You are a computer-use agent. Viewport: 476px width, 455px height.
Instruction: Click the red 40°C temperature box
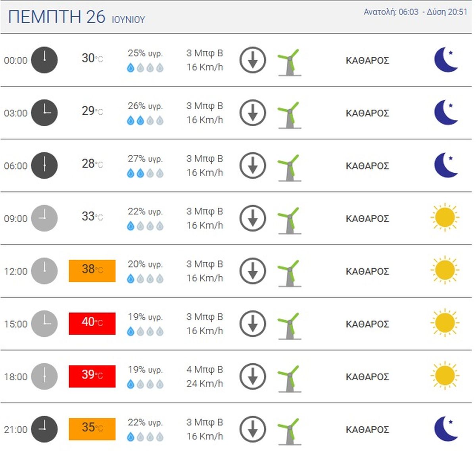pos(92,324)
